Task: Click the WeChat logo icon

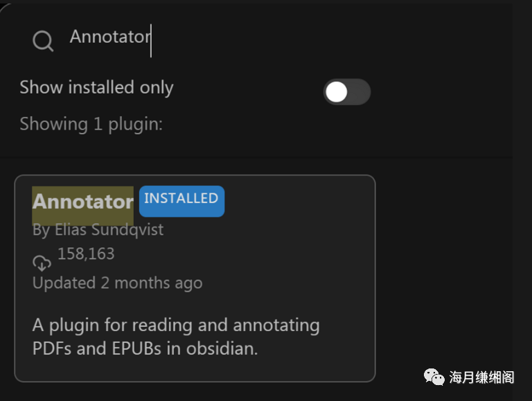Action: (x=434, y=377)
